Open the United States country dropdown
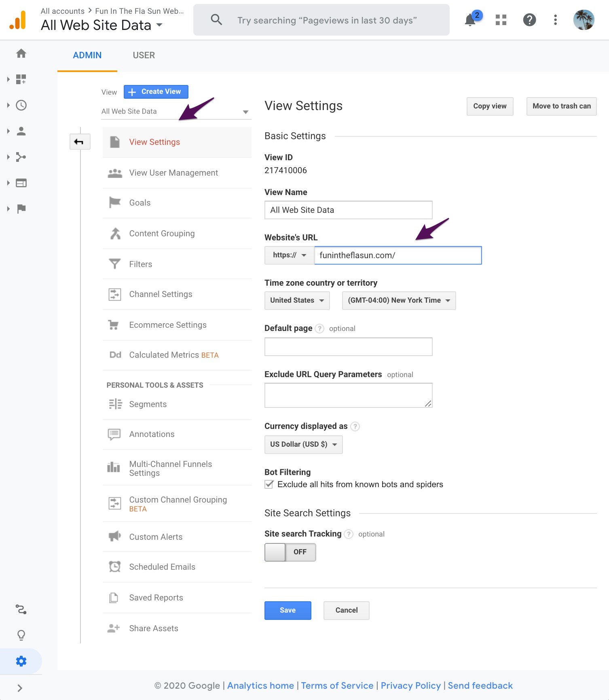The image size is (609, 700). click(297, 301)
